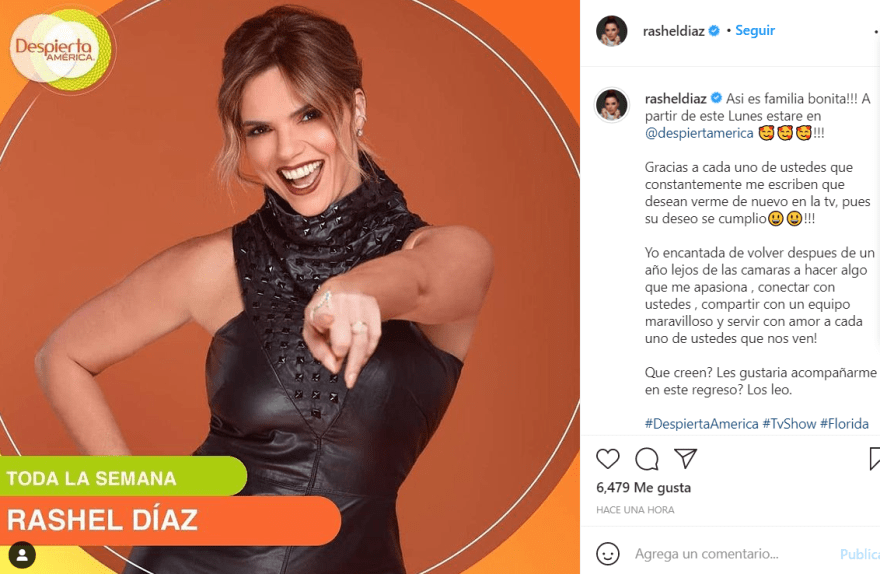Screen dimensions: 880x574
Task: Open the #Florida hashtag
Action: pyautogui.click(x=844, y=424)
